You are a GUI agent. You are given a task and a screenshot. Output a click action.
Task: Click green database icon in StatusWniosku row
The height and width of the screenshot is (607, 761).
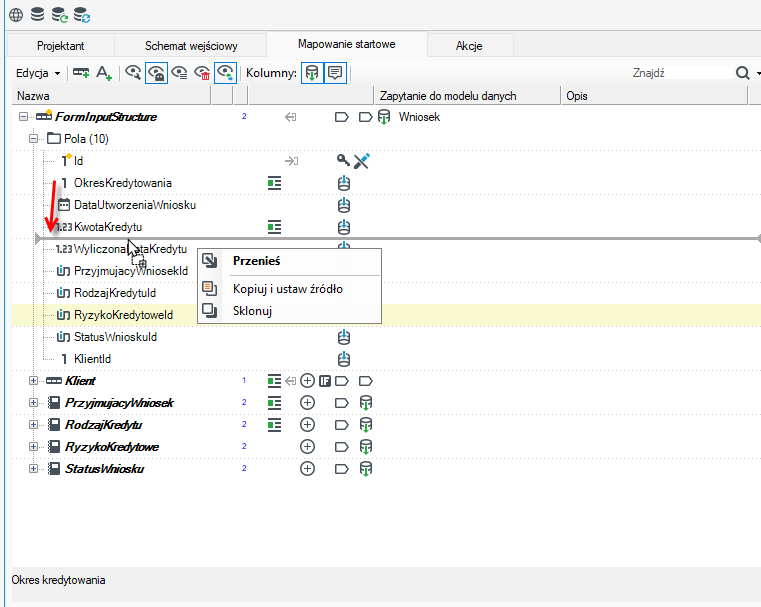click(x=366, y=469)
